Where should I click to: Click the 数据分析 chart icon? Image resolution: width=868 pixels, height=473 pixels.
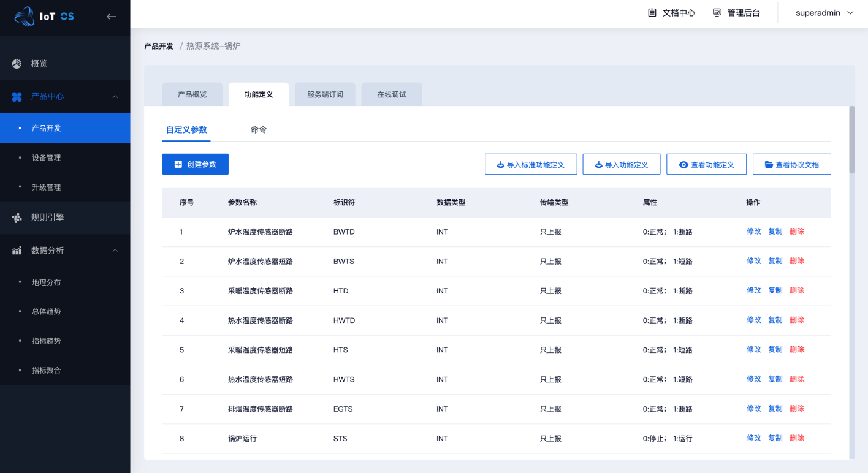[x=17, y=251]
